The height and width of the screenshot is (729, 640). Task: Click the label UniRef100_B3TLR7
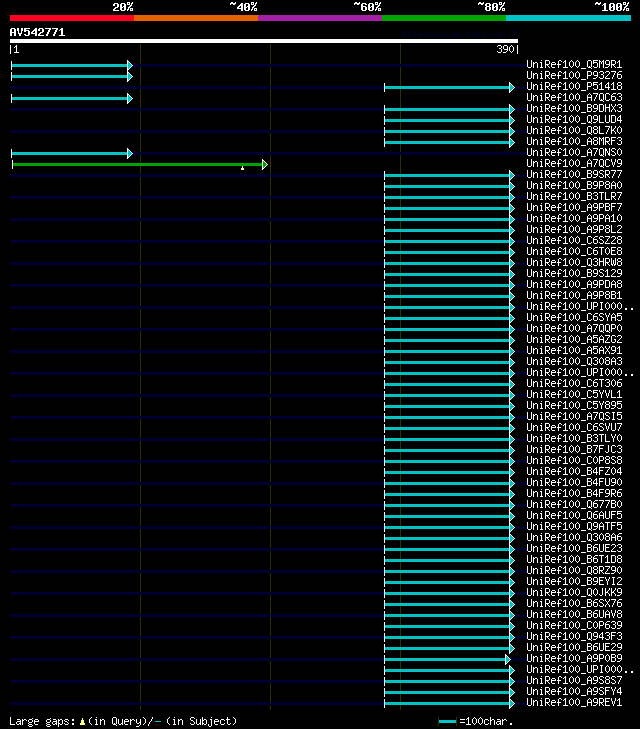click(574, 196)
